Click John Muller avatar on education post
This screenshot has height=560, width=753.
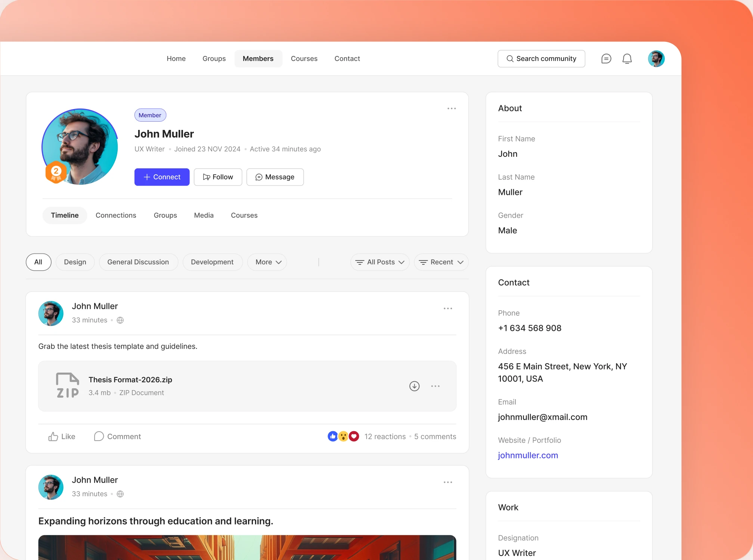pyautogui.click(x=51, y=487)
